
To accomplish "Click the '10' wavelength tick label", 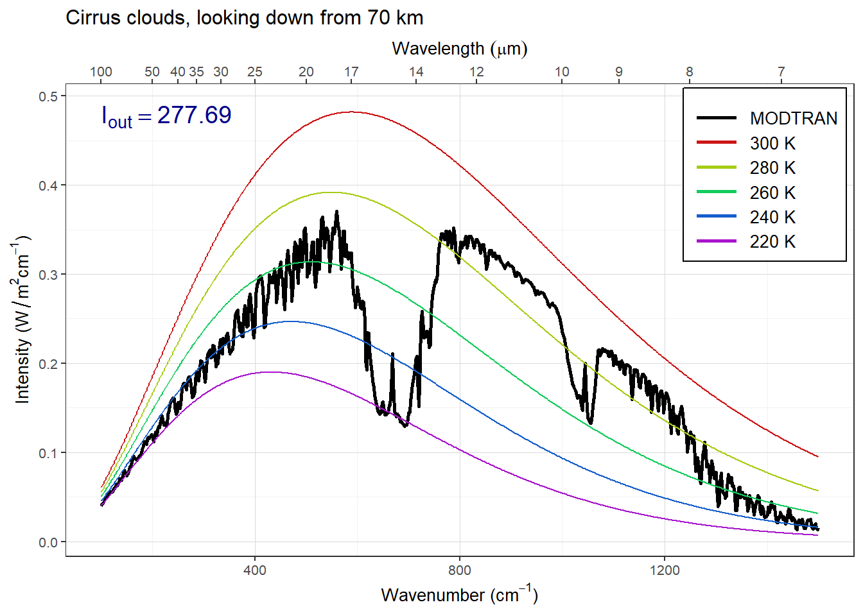I will click(x=562, y=72).
